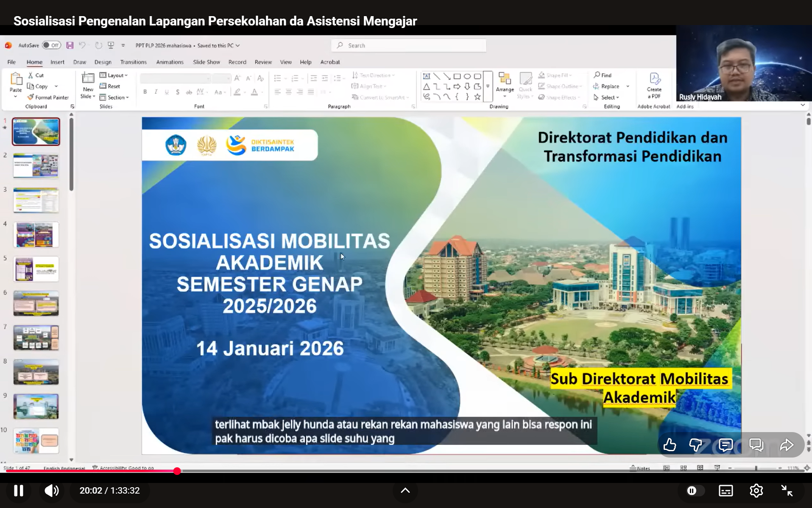812x508 pixels.
Task: Like the video with thumbs up
Action: (x=670, y=445)
